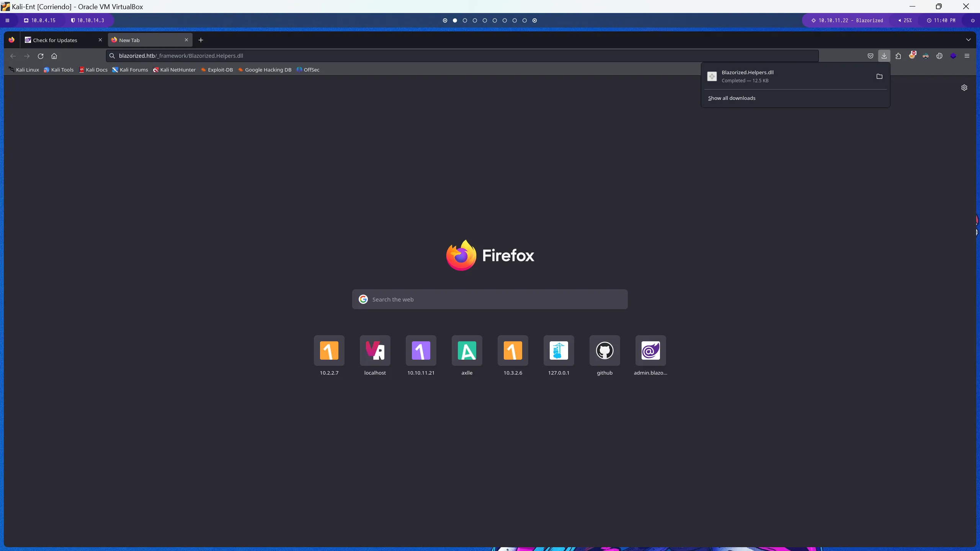
Task: Switch to the Check for Updates tab
Action: 56,40
